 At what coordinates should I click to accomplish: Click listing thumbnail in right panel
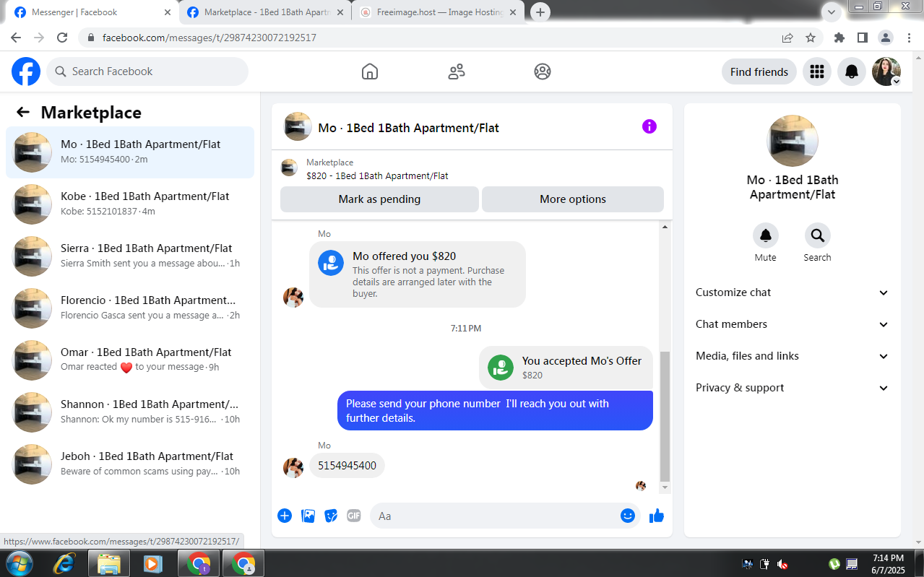coord(793,141)
